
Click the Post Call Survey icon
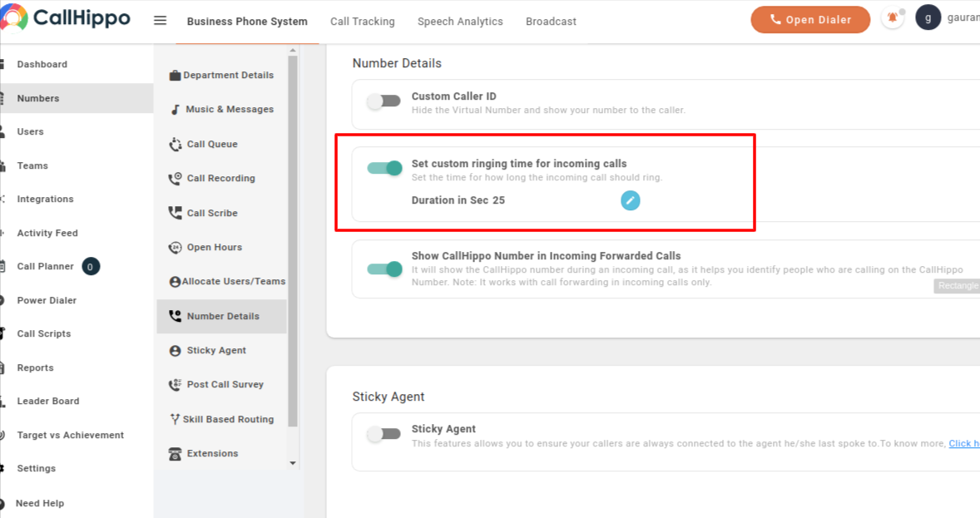175,385
